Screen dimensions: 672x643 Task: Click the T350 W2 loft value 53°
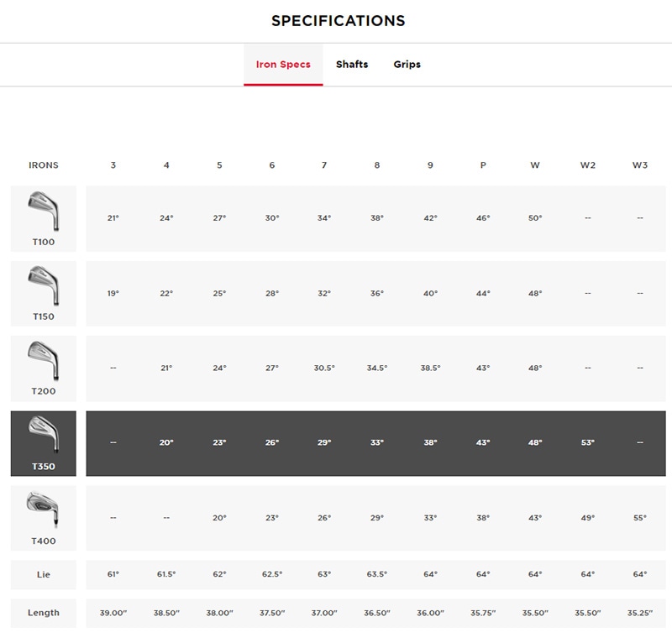[588, 442]
